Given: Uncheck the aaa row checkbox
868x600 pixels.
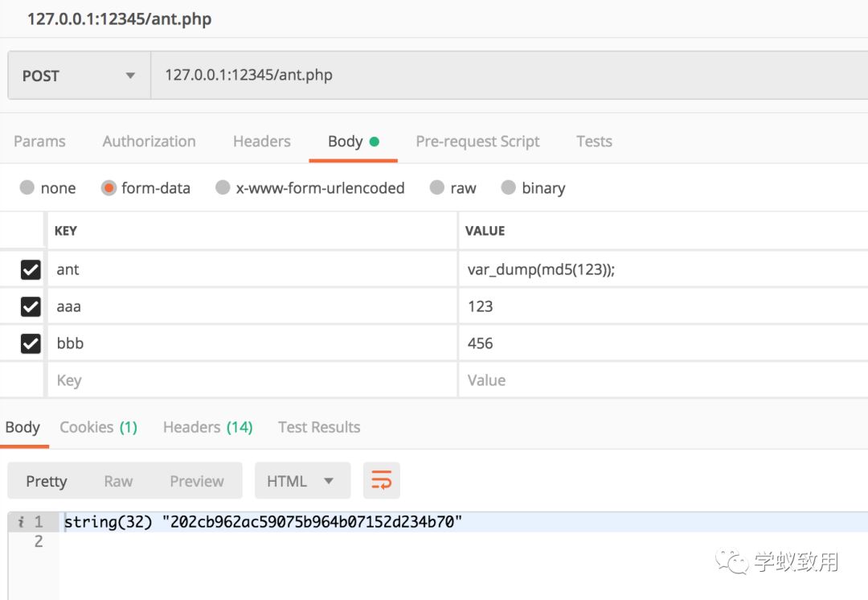Looking at the screenshot, I should 31,306.
